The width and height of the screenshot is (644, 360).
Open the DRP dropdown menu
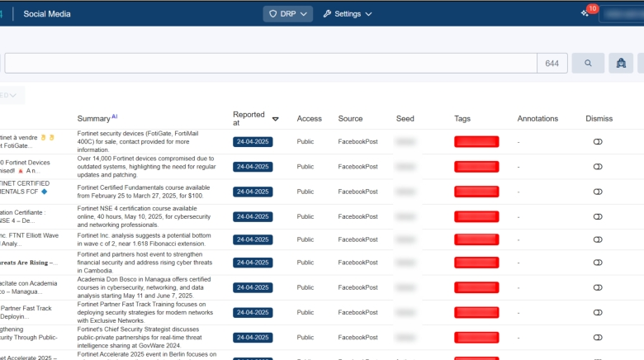[288, 14]
